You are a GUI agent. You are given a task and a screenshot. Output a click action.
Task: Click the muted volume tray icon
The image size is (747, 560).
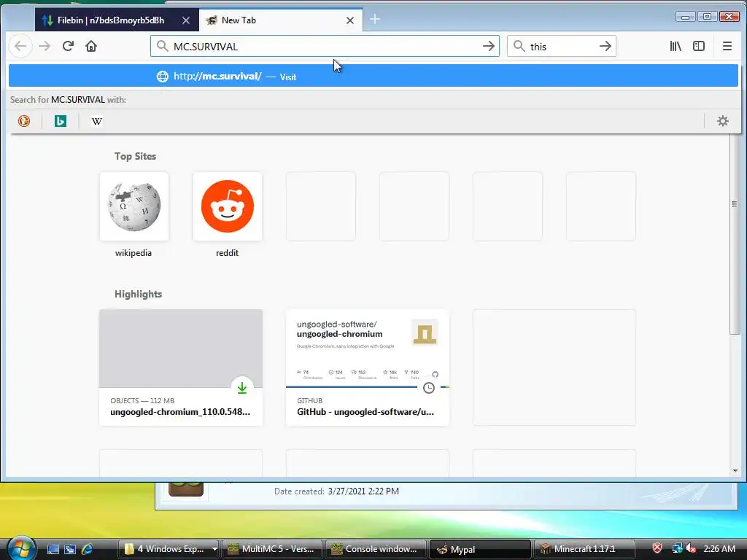click(x=691, y=548)
